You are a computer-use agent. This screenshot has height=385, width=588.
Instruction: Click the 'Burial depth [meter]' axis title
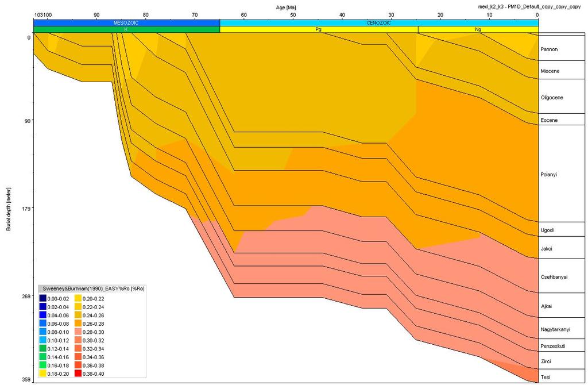coord(8,209)
